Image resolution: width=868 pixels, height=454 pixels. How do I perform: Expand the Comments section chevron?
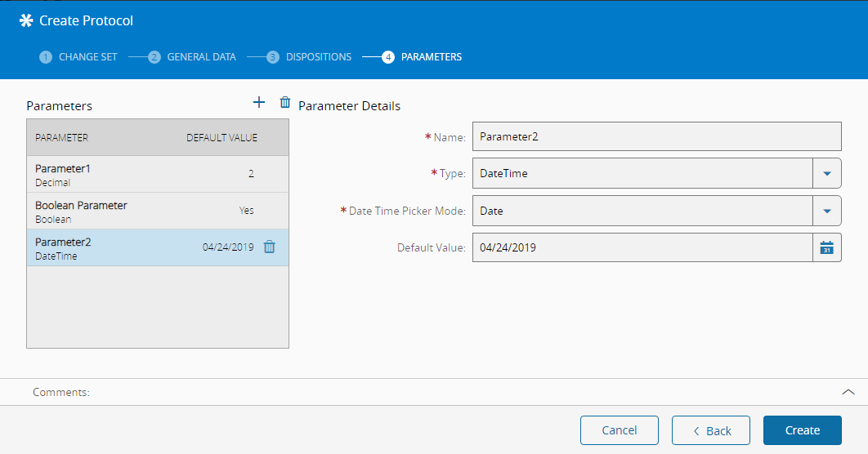click(x=848, y=392)
